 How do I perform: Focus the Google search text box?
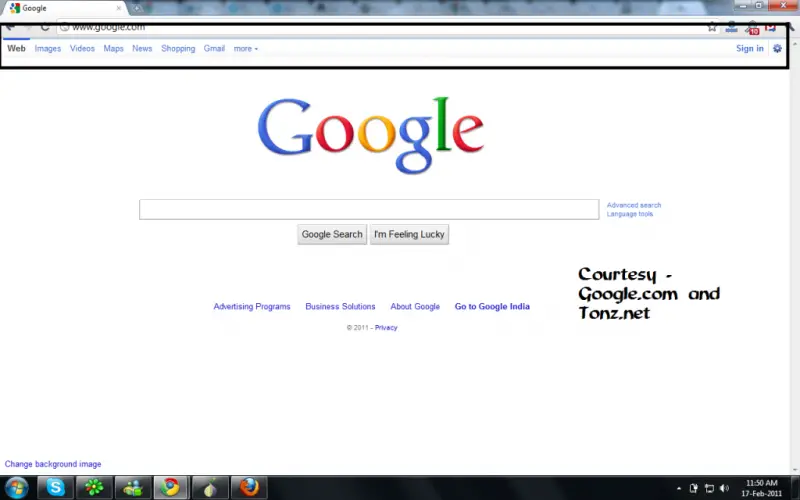click(x=369, y=209)
